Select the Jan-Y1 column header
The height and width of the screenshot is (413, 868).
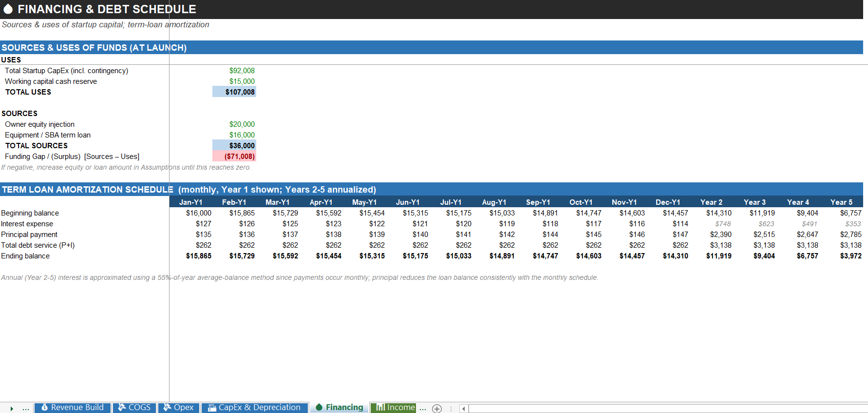tap(191, 202)
